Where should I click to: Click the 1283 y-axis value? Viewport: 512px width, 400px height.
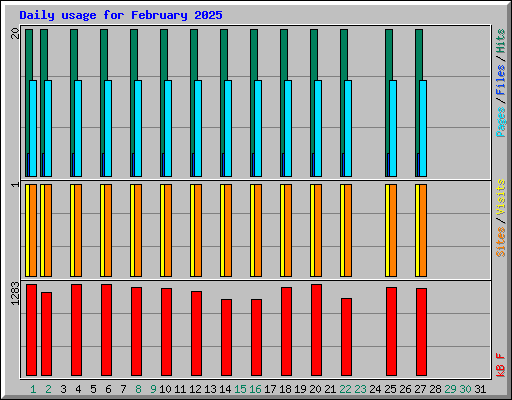[15, 294]
